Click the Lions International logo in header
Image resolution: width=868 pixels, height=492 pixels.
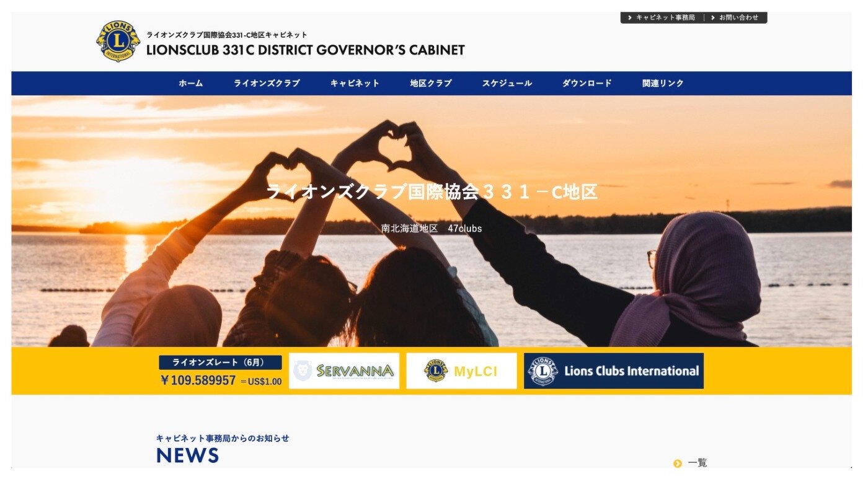click(118, 42)
